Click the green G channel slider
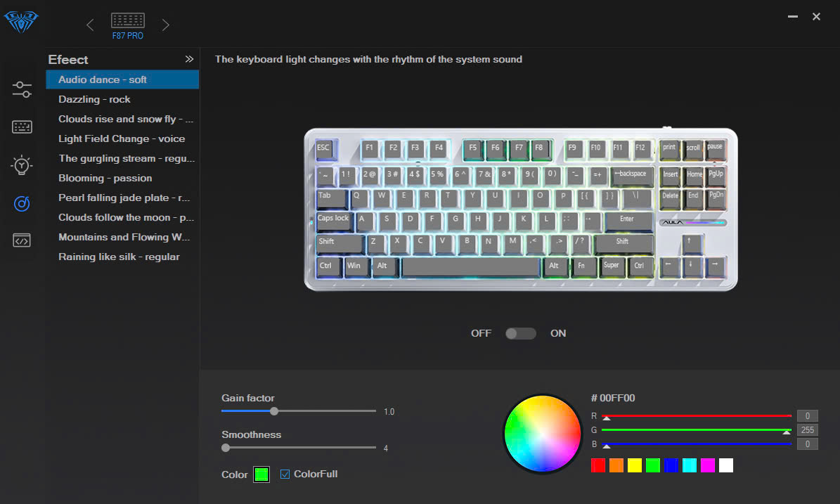840x504 pixels. pos(697,430)
